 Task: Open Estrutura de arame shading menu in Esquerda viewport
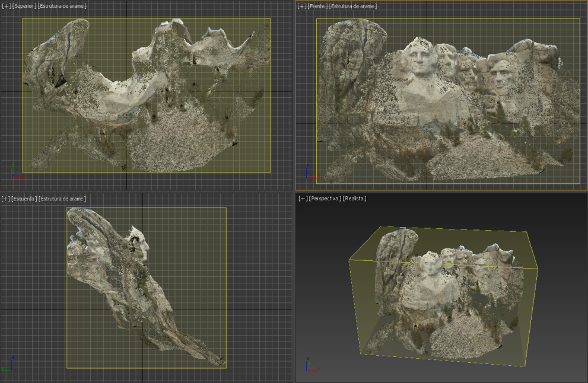point(62,199)
